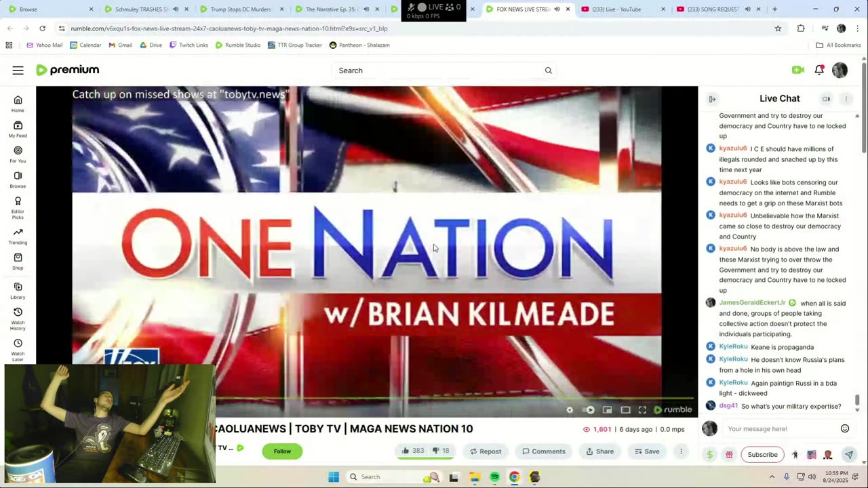The image size is (868, 488).
Task: Open video player settings gear
Action: pyautogui.click(x=570, y=410)
